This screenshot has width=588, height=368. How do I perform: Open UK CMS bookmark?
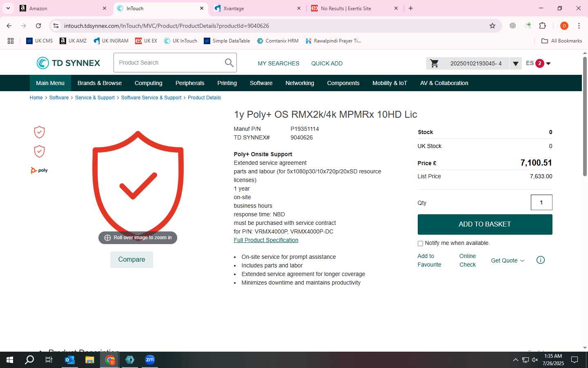tap(40, 41)
